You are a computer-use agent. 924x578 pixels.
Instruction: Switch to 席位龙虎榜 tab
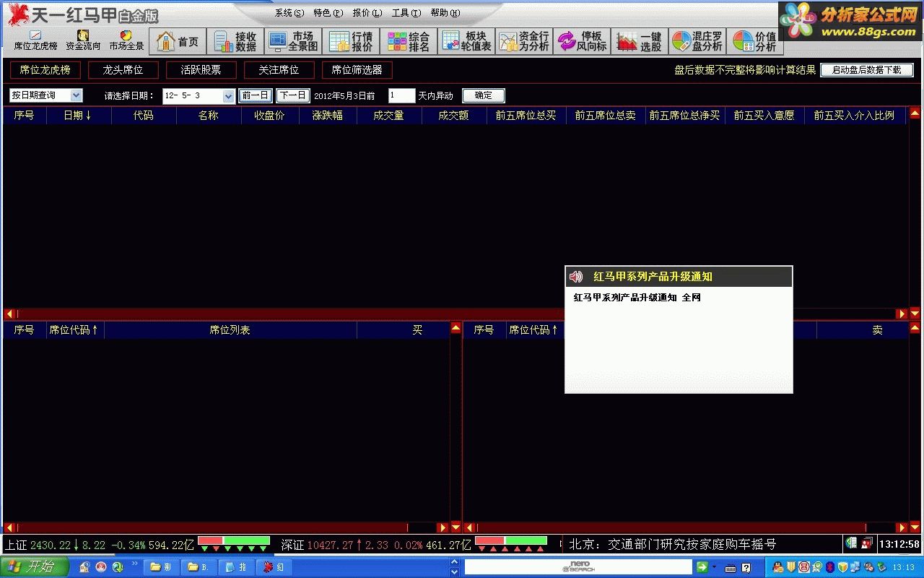coord(45,70)
